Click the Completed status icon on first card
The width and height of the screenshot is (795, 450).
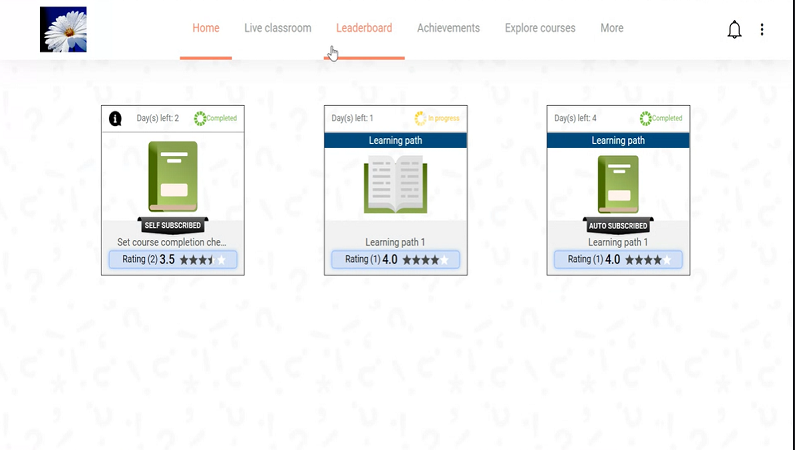click(200, 118)
